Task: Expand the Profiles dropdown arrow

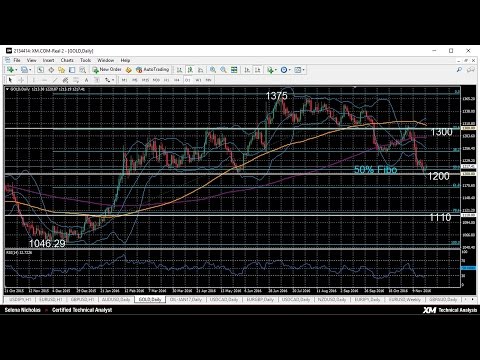Action: click(30, 70)
